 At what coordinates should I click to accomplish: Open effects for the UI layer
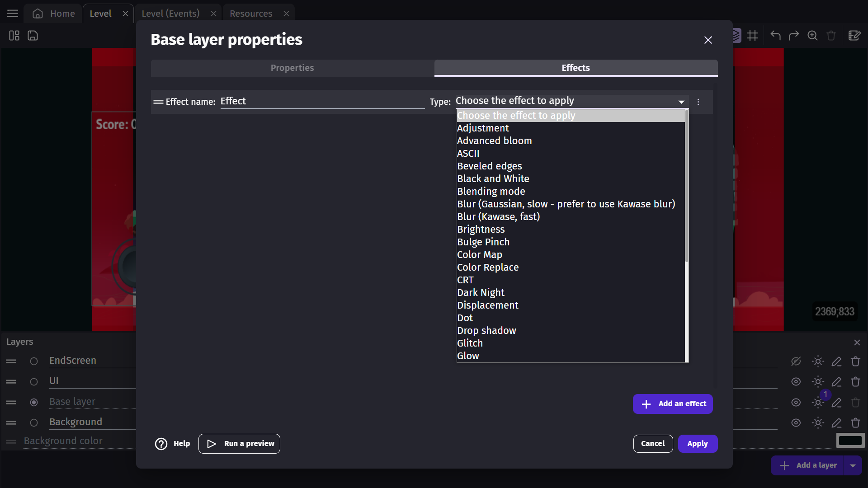(817, 382)
